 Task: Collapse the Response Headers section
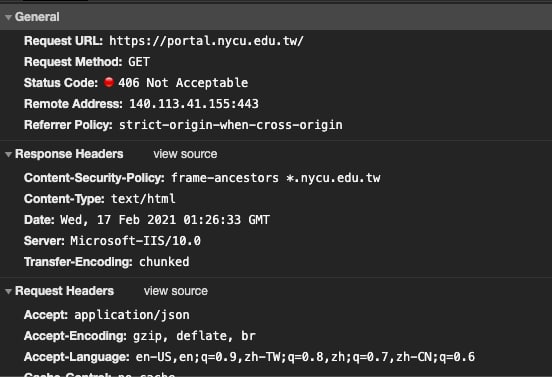click(x=8, y=154)
